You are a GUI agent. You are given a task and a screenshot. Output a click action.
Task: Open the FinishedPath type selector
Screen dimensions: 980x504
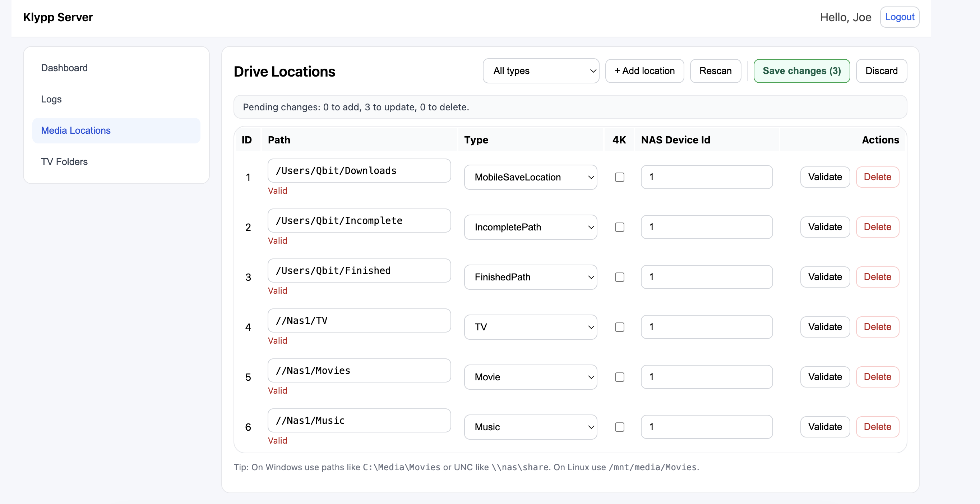click(x=530, y=277)
